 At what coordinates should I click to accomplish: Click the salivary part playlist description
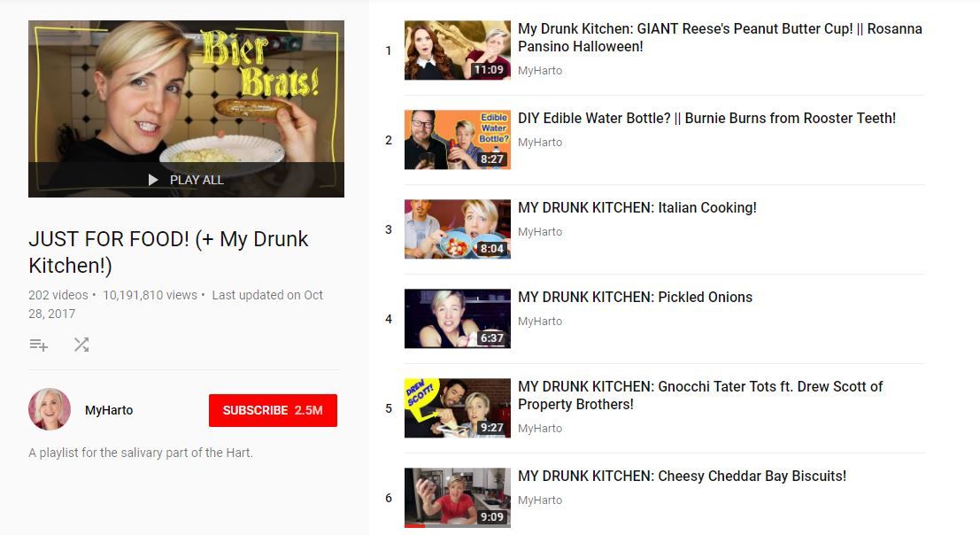click(141, 453)
